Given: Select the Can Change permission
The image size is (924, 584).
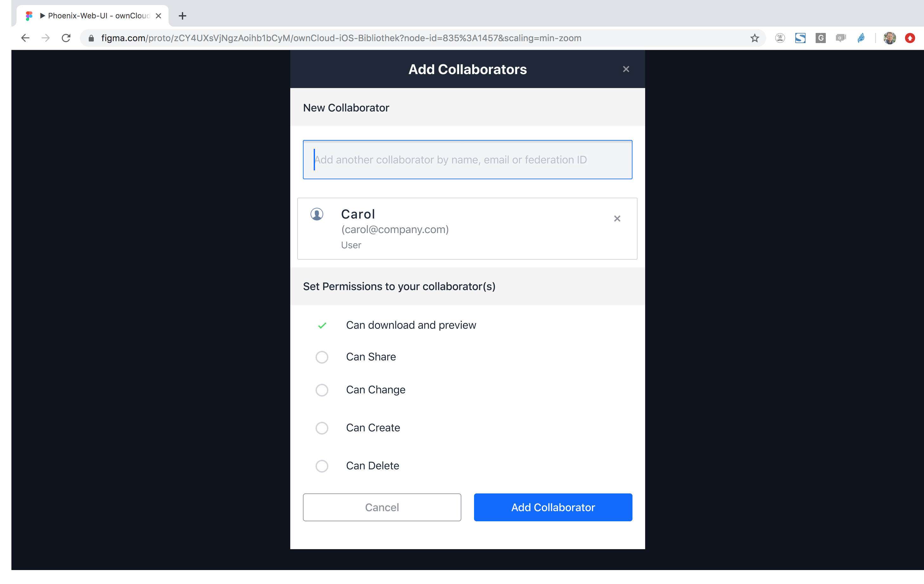Looking at the screenshot, I should 322,390.
